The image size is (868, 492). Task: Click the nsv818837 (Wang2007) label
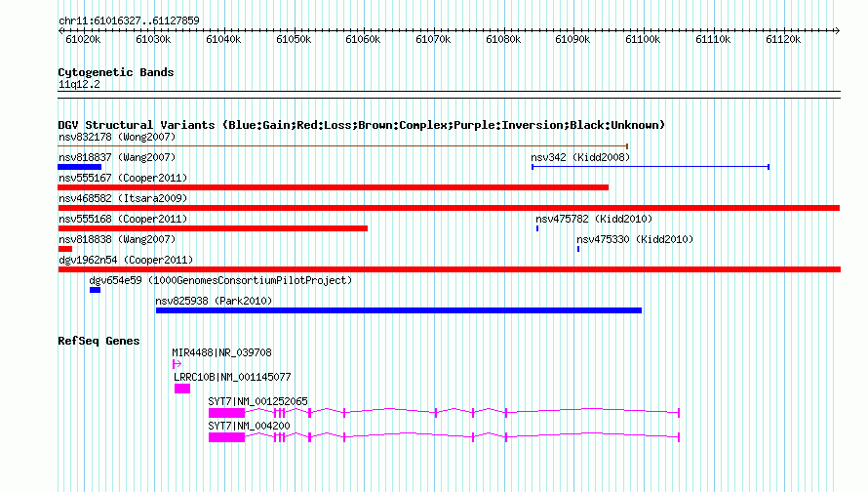click(117, 157)
